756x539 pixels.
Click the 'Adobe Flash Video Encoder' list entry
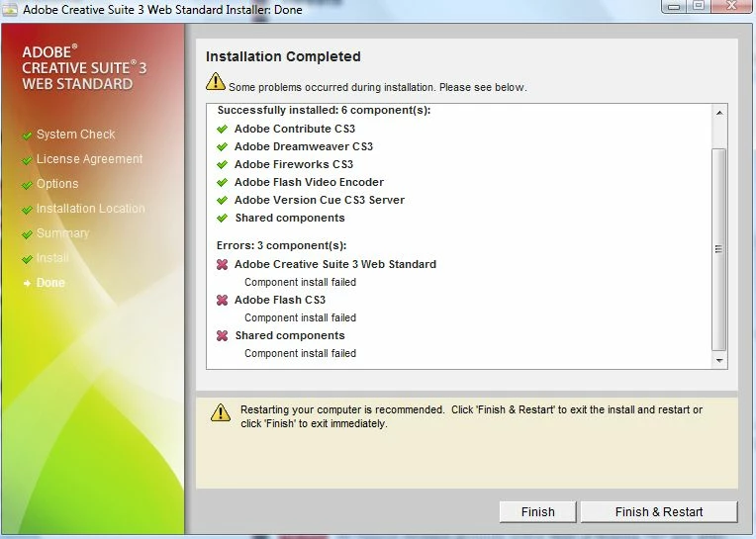(x=309, y=182)
